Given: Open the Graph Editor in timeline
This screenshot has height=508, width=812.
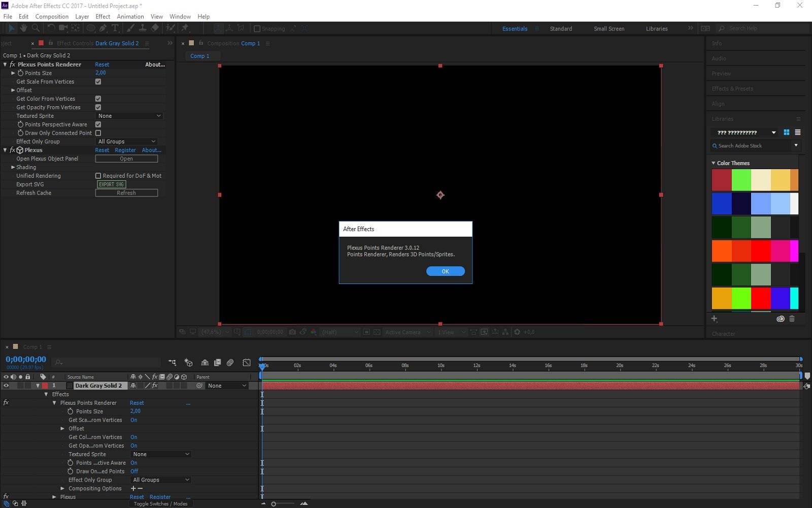Looking at the screenshot, I should [x=247, y=362].
